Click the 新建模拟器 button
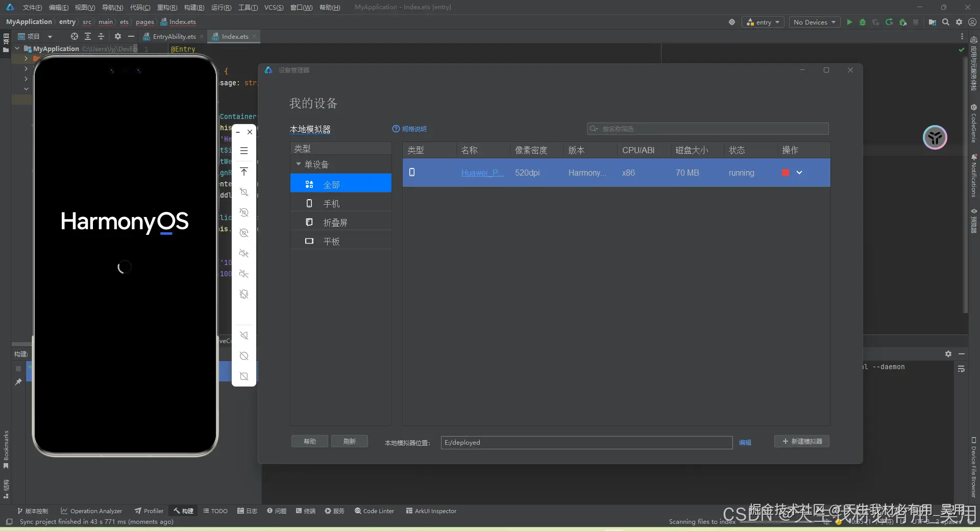Screen dimensions: 980x531 (802, 441)
